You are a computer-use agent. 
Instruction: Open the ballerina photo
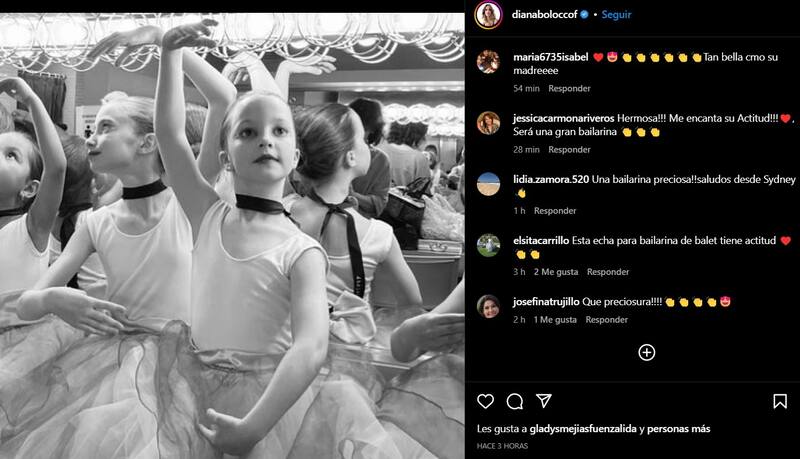click(x=232, y=236)
